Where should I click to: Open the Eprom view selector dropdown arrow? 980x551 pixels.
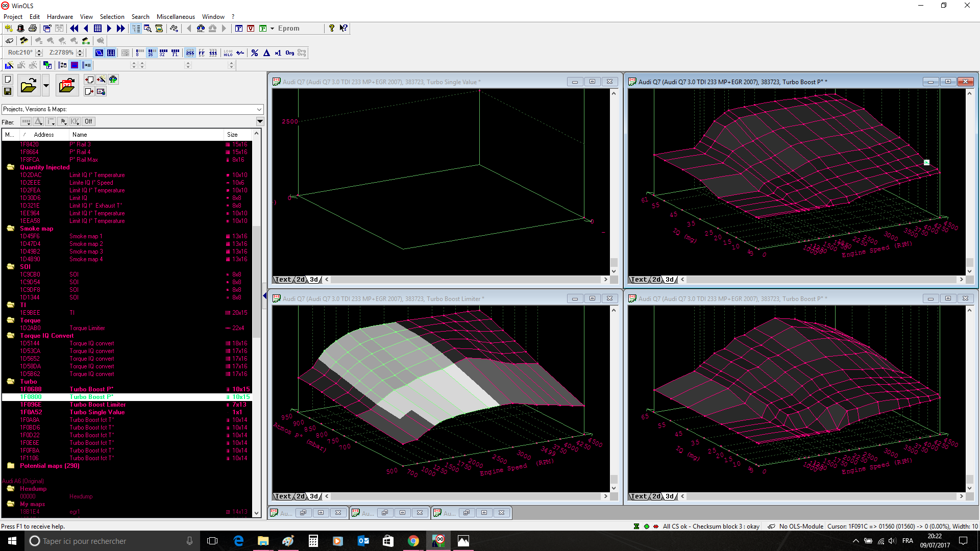(273, 29)
